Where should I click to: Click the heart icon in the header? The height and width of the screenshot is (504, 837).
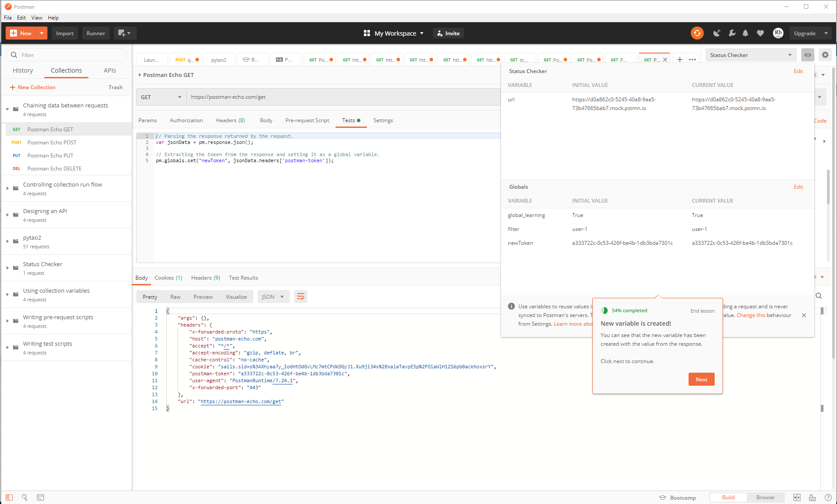coord(760,33)
